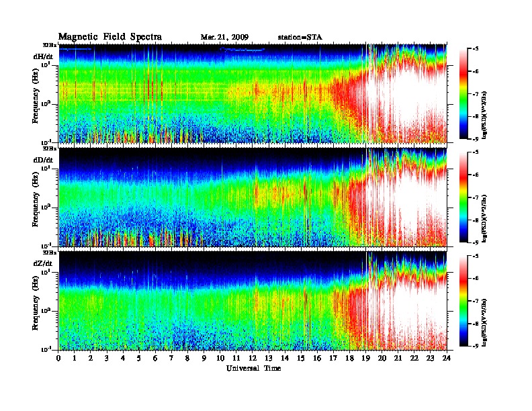Click "-7" on the dH/dt color scale
This screenshot has height=411, width=532.
point(476,94)
